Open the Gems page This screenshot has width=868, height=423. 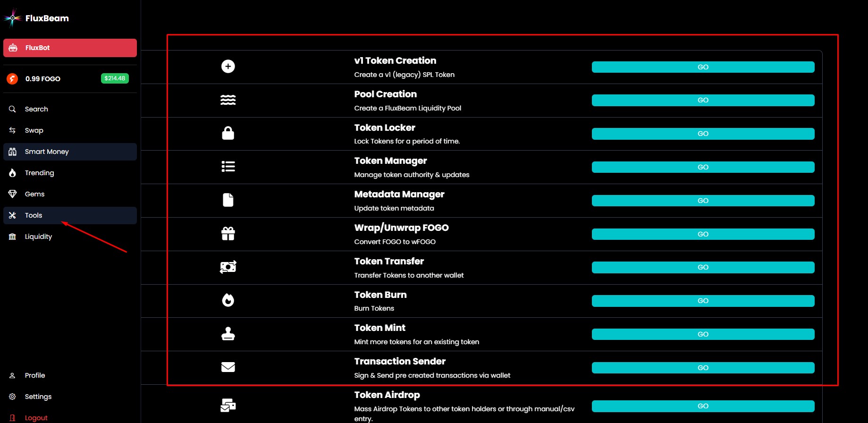click(34, 194)
